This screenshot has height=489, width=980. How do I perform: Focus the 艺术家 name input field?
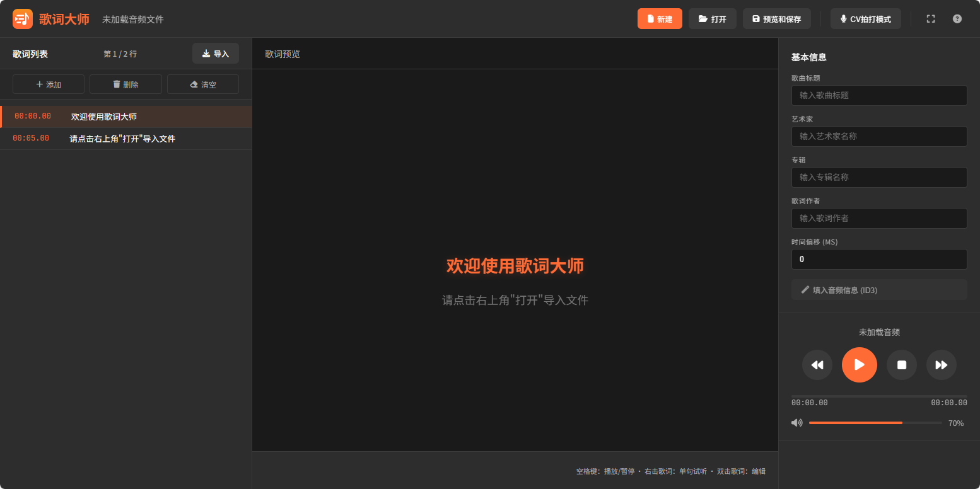pos(879,137)
